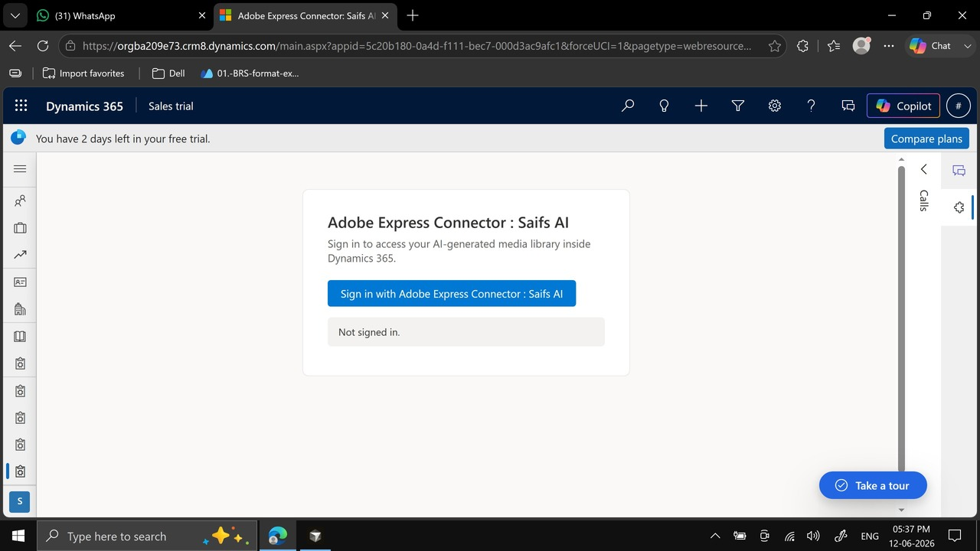Open the Copilot Chat button in Edge

tap(931, 46)
